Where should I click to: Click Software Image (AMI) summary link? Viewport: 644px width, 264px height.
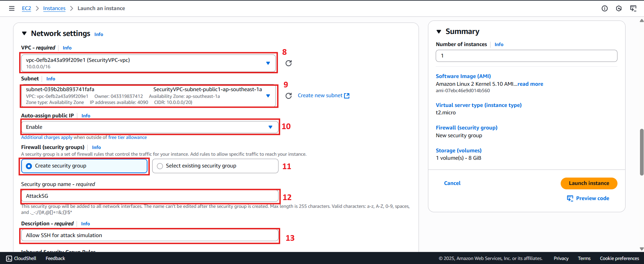tap(463, 76)
